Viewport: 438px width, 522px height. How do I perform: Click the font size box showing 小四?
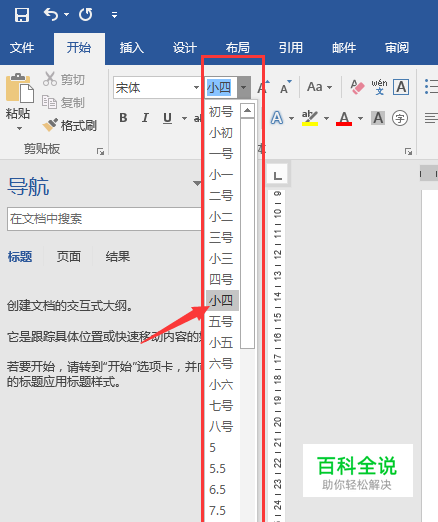(x=221, y=88)
